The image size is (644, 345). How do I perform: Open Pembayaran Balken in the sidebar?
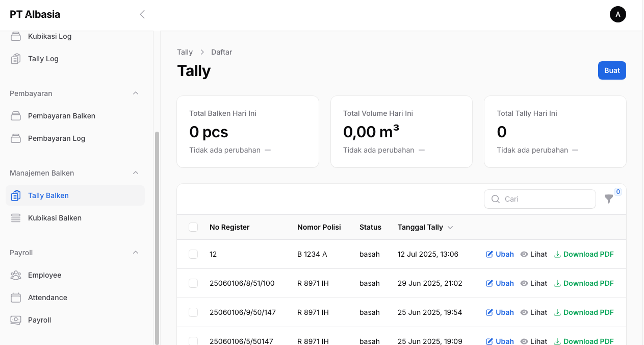tap(61, 116)
